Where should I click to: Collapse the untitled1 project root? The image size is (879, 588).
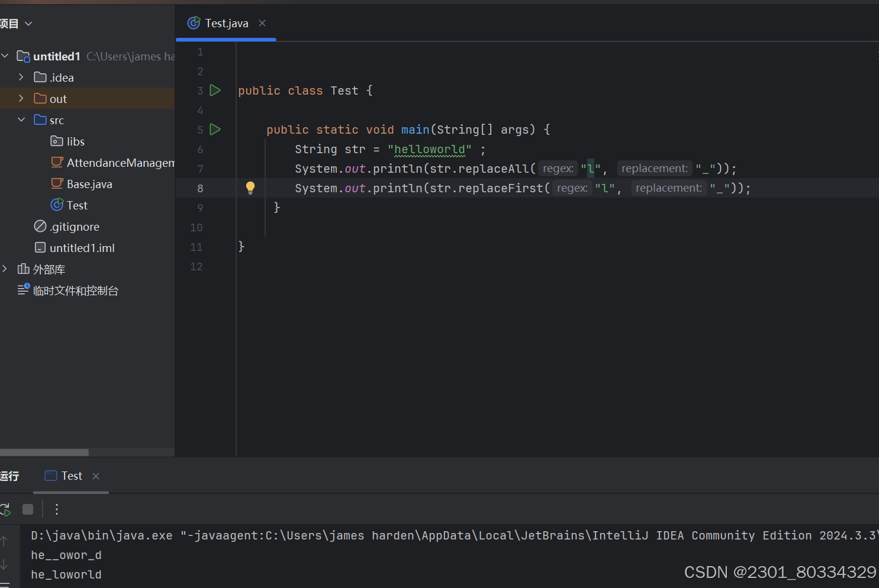pyautogui.click(x=5, y=56)
